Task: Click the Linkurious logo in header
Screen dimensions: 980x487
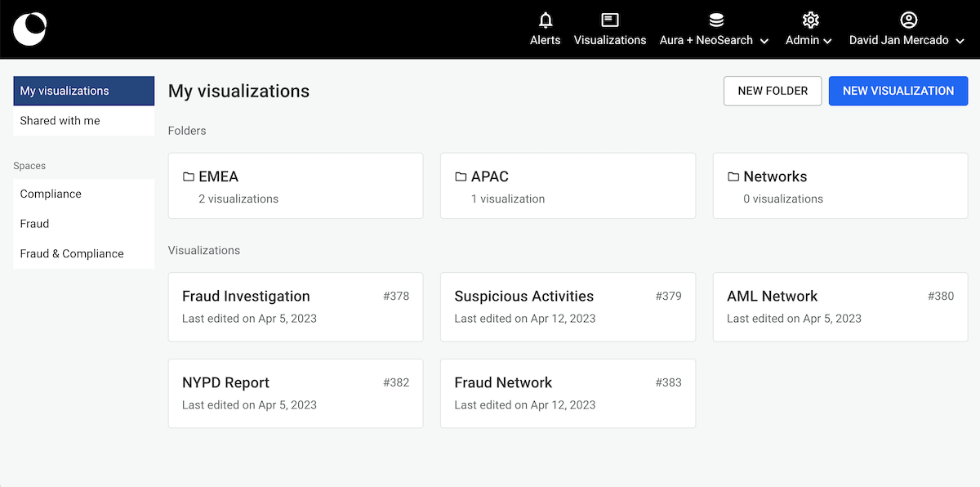Action: point(30,29)
